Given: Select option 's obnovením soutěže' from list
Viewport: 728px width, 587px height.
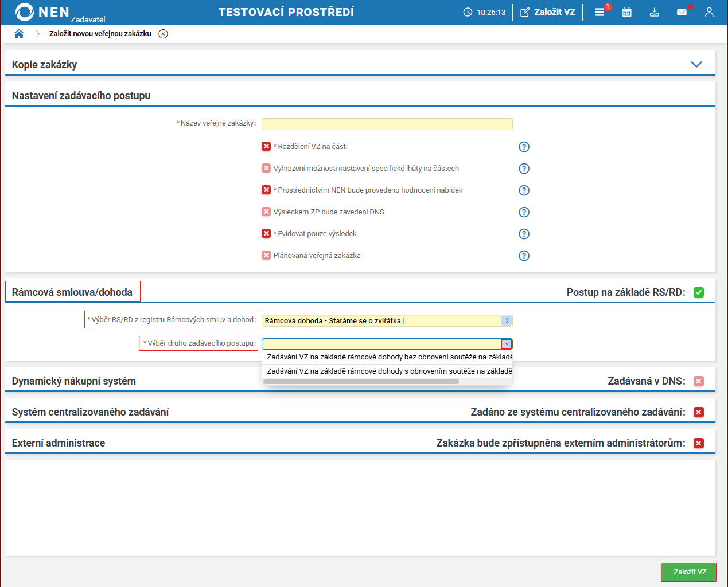Looking at the screenshot, I should (387, 371).
